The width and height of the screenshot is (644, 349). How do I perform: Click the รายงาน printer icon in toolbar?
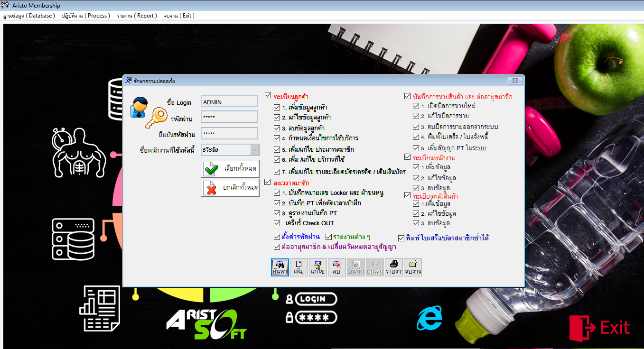tap(394, 267)
